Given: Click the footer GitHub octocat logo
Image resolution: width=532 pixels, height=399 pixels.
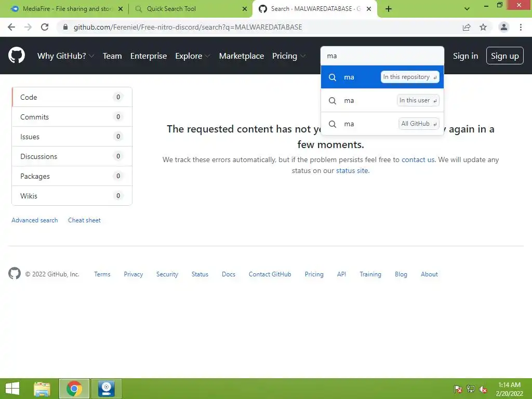Looking at the screenshot, I should pos(14,273).
